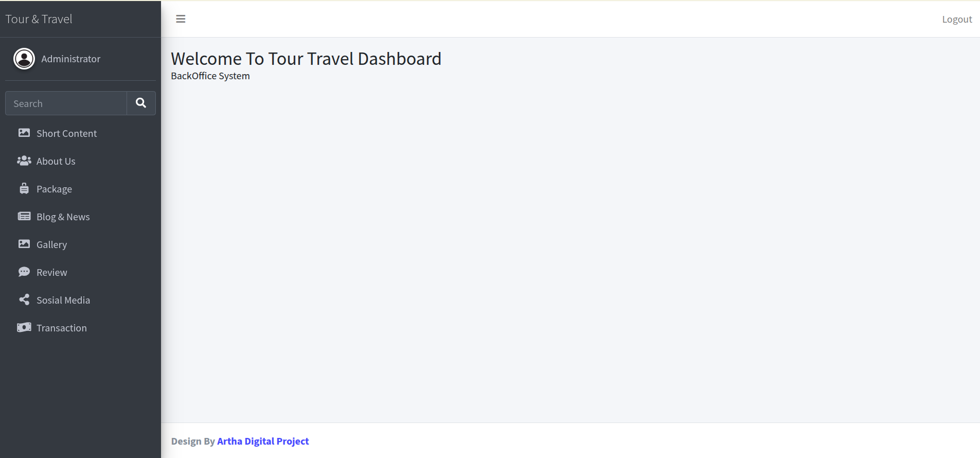Image resolution: width=980 pixels, height=458 pixels.
Task: Go to the Transaction menu entry
Action: (61, 328)
